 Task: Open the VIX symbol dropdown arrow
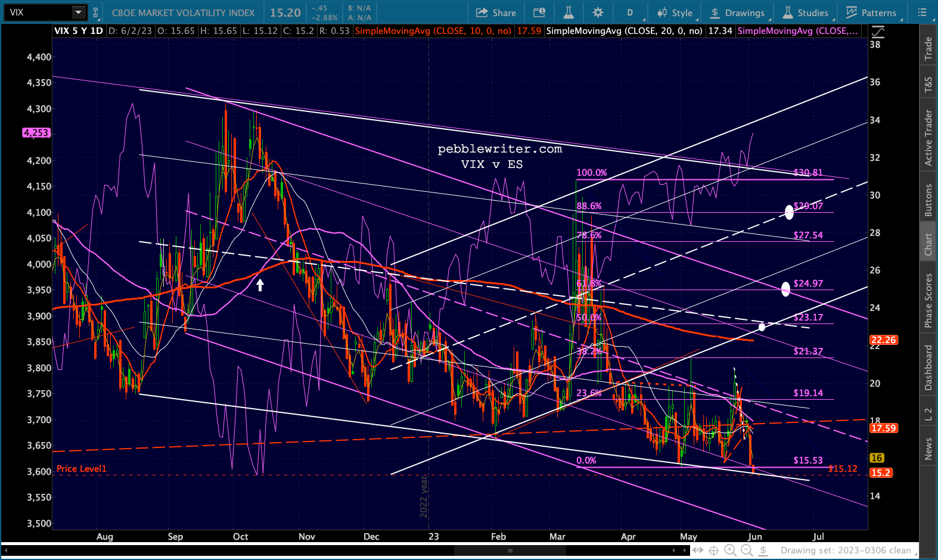pos(78,13)
